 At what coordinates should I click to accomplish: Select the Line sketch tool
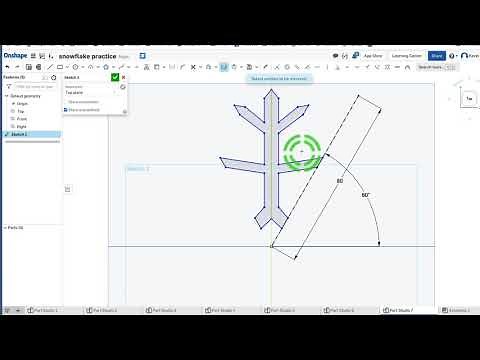[x=50, y=67]
